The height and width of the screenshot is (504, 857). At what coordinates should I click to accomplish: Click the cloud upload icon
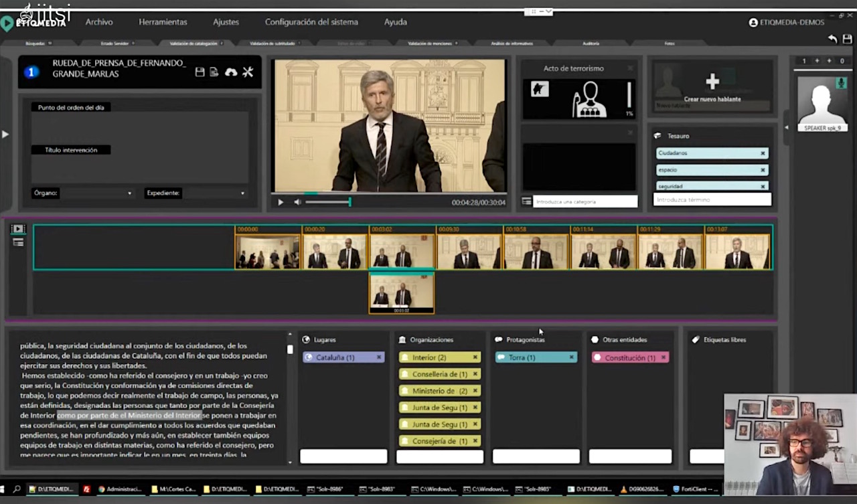231,72
